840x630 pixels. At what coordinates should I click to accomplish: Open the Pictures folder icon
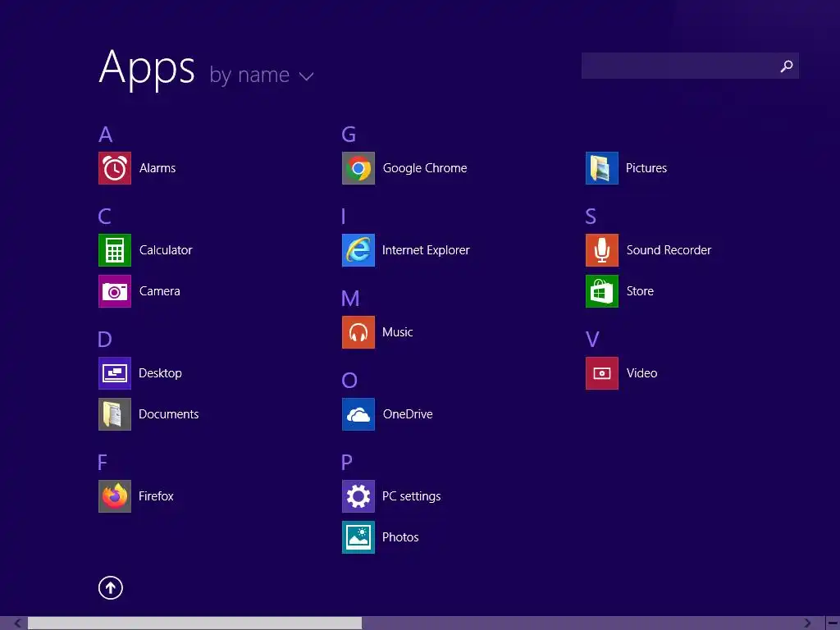pyautogui.click(x=602, y=168)
